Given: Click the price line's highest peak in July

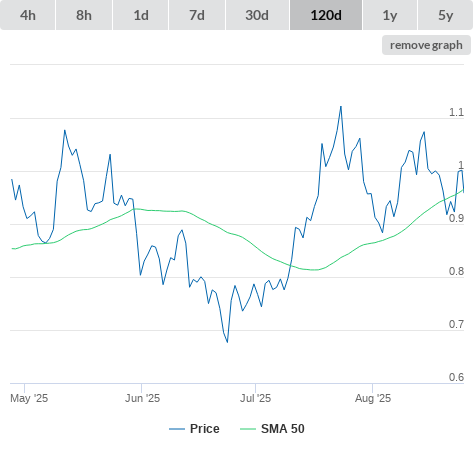Looking at the screenshot, I should pos(341,107).
